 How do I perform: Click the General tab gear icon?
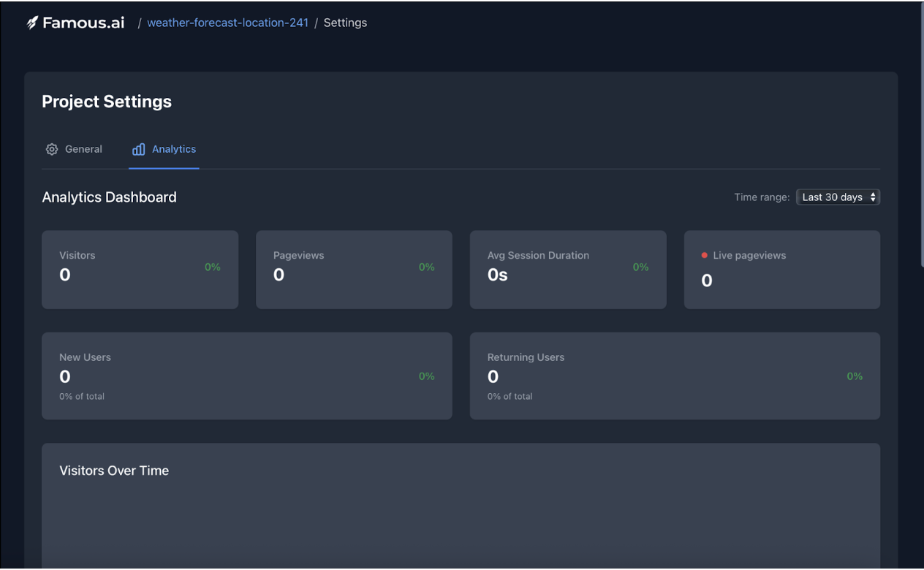52,149
